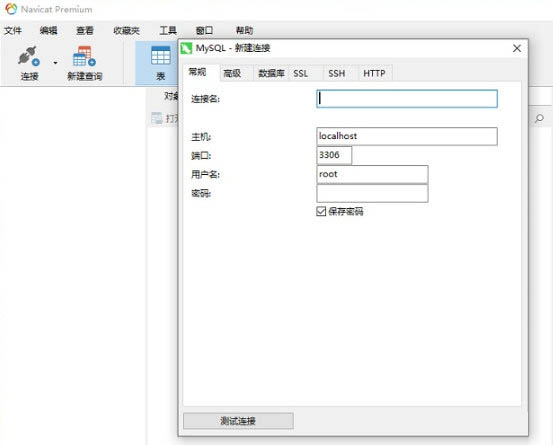This screenshot has width=553, height=445.
Task: Click the connection name input field
Action: [x=407, y=99]
